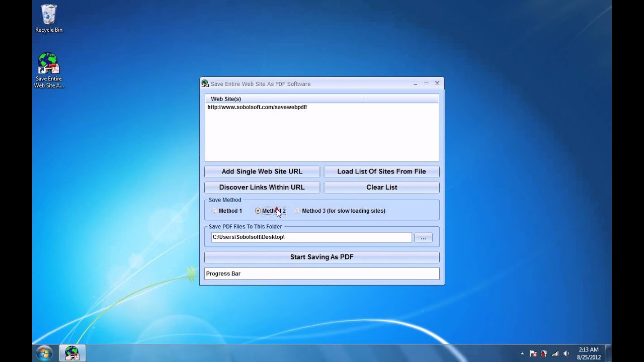Image resolution: width=644 pixels, height=362 pixels.
Task: Open the clock showing 2:13 AM
Action: [589, 353]
